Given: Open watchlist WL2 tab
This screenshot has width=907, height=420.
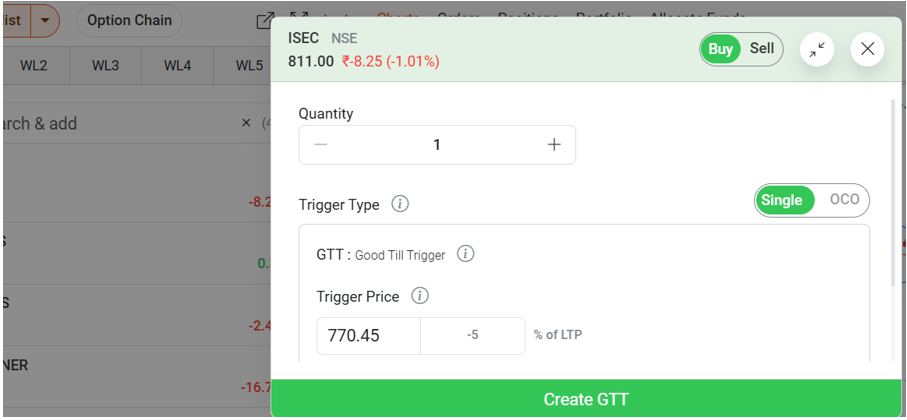Looking at the screenshot, I should [34, 66].
